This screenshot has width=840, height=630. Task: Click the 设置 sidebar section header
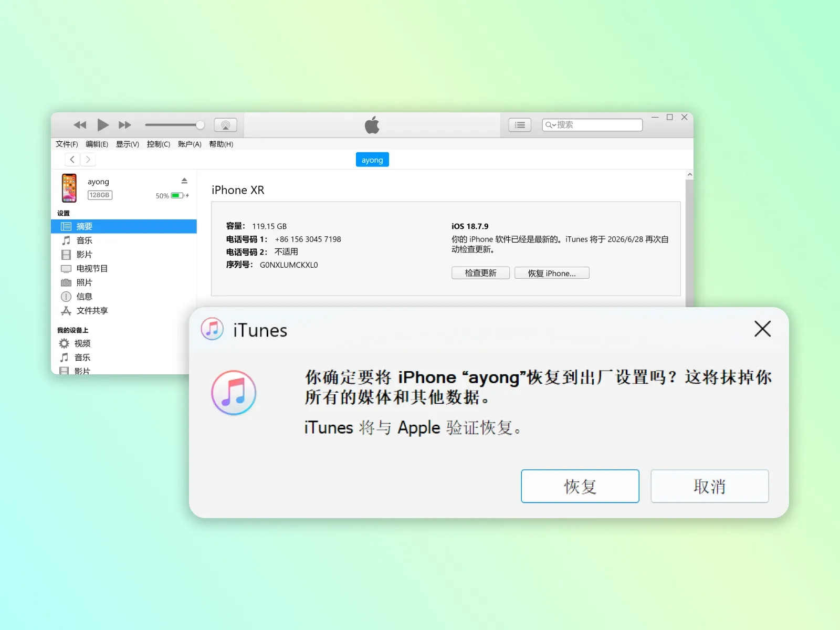[x=64, y=213]
